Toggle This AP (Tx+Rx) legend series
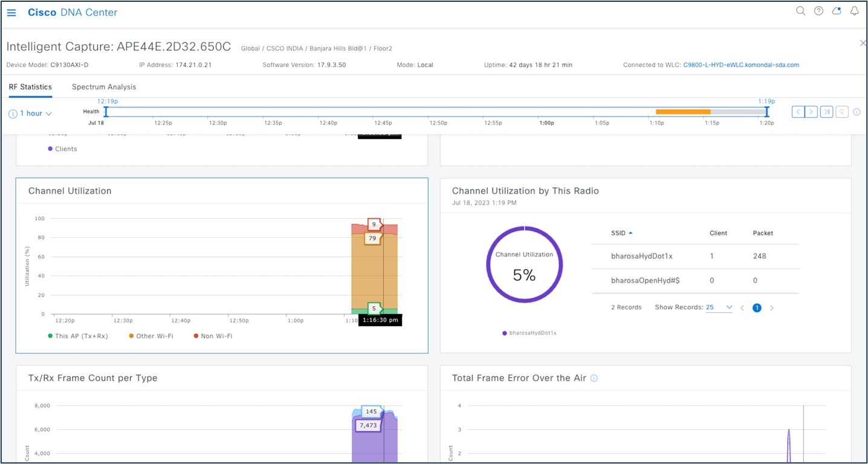Image resolution: width=868 pixels, height=464 pixels. (78, 336)
